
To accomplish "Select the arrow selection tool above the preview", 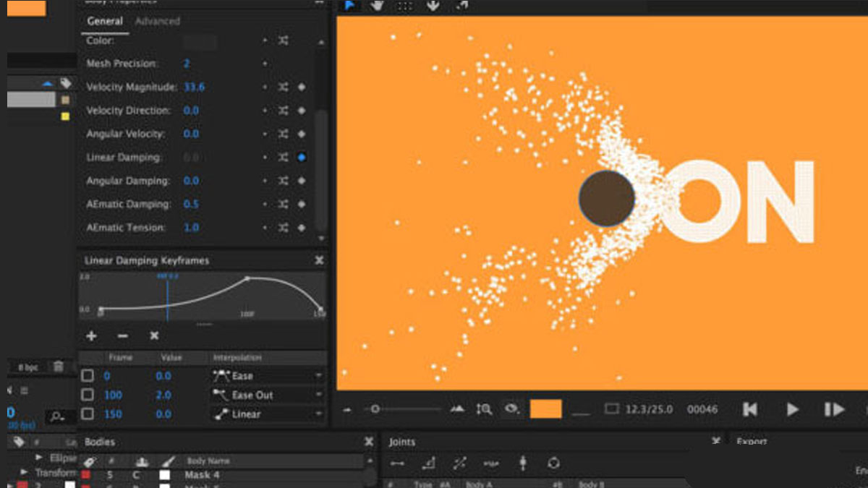I will pyautogui.click(x=349, y=6).
